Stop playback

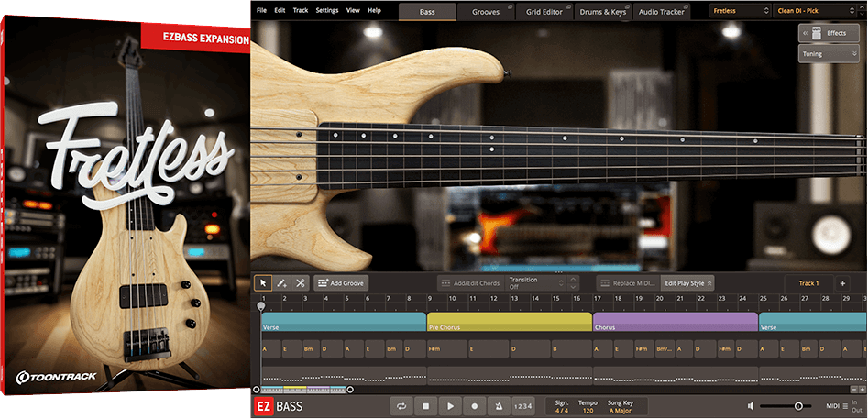(x=425, y=406)
